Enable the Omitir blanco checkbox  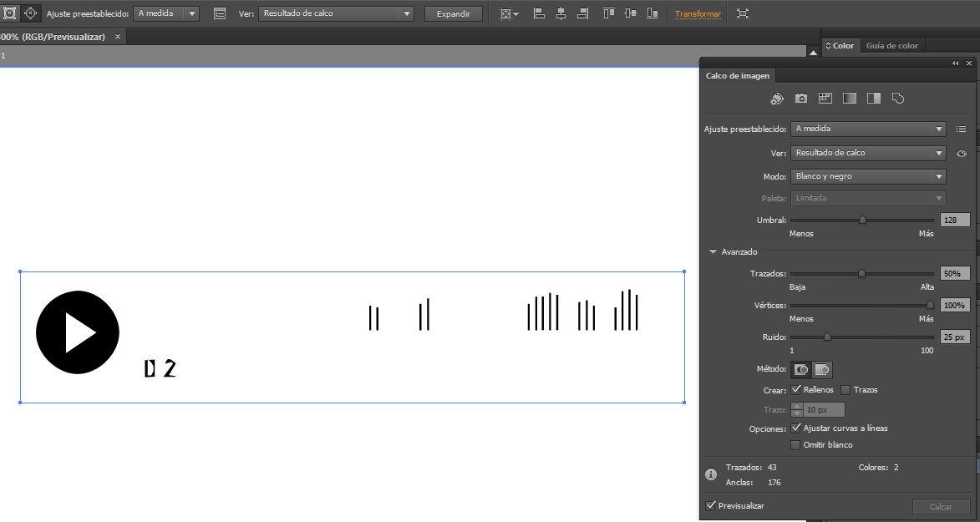795,445
